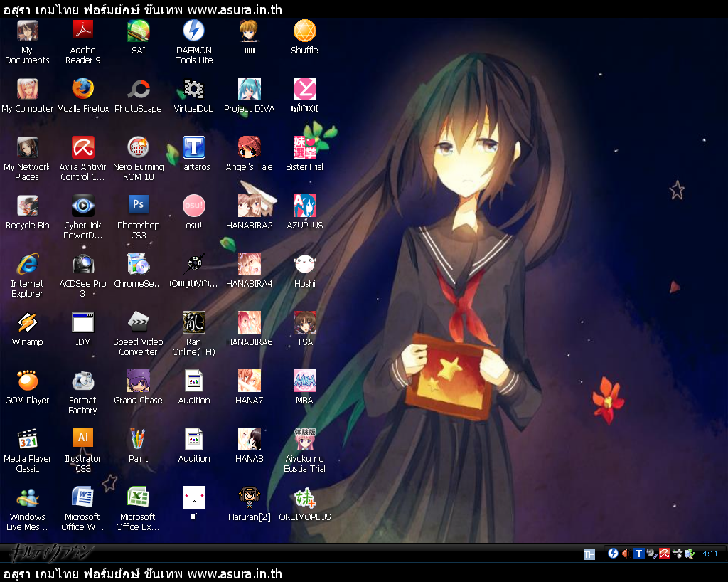The image size is (728, 582).
Task: Click the Avira AntiVir Control Center icon
Action: (x=82, y=159)
